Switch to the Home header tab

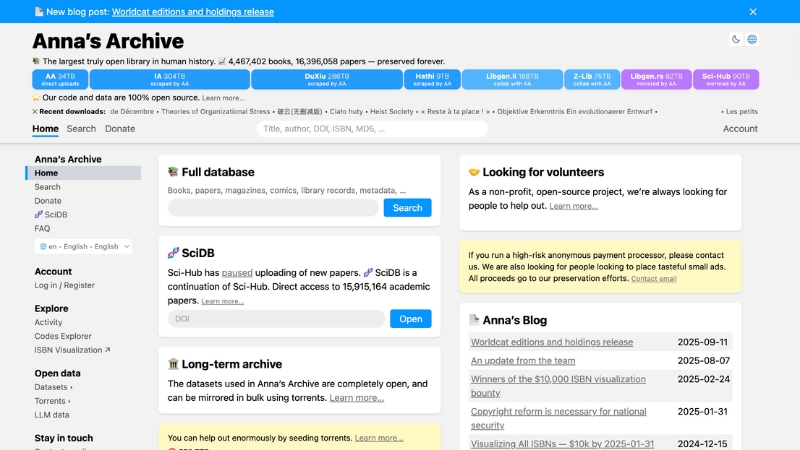point(45,129)
